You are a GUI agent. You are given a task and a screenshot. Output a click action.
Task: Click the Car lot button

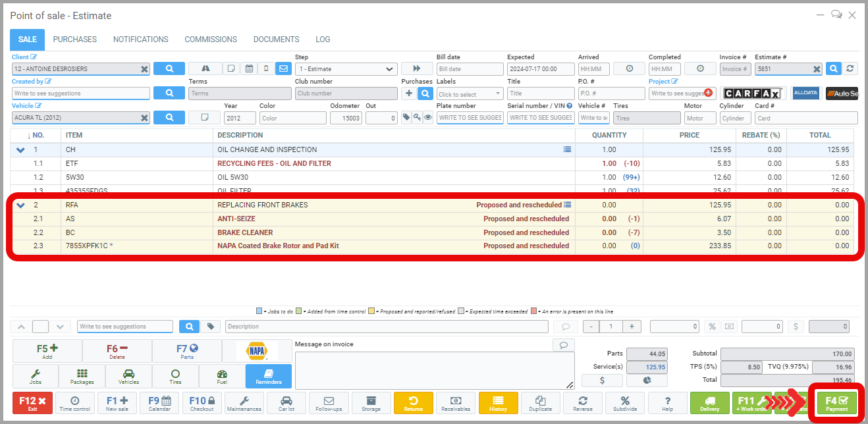(286, 403)
